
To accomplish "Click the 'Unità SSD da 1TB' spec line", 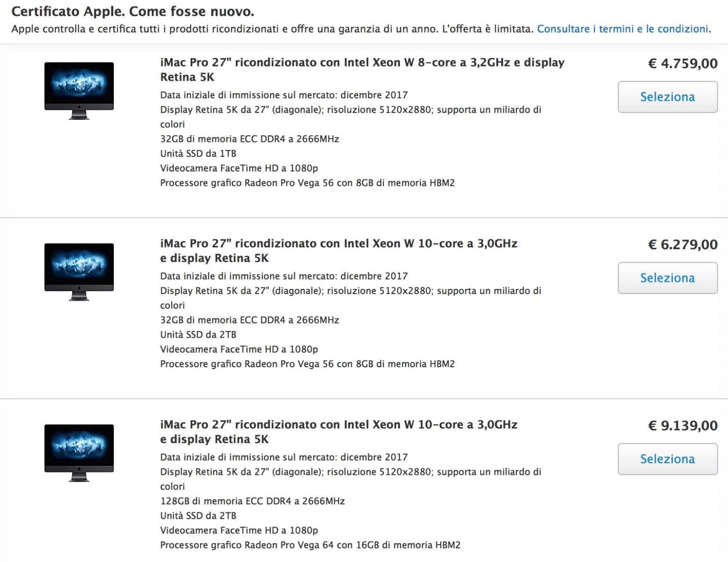I will pyautogui.click(x=198, y=154).
